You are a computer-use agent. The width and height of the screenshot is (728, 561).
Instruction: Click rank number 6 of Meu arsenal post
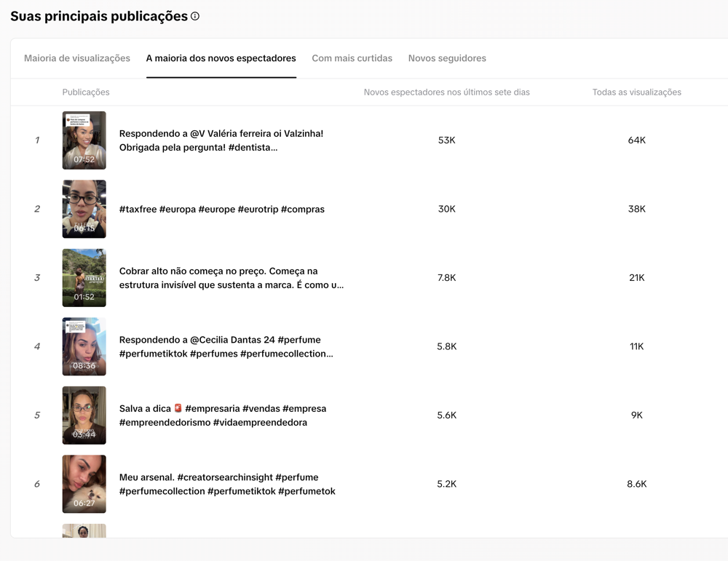[37, 484]
